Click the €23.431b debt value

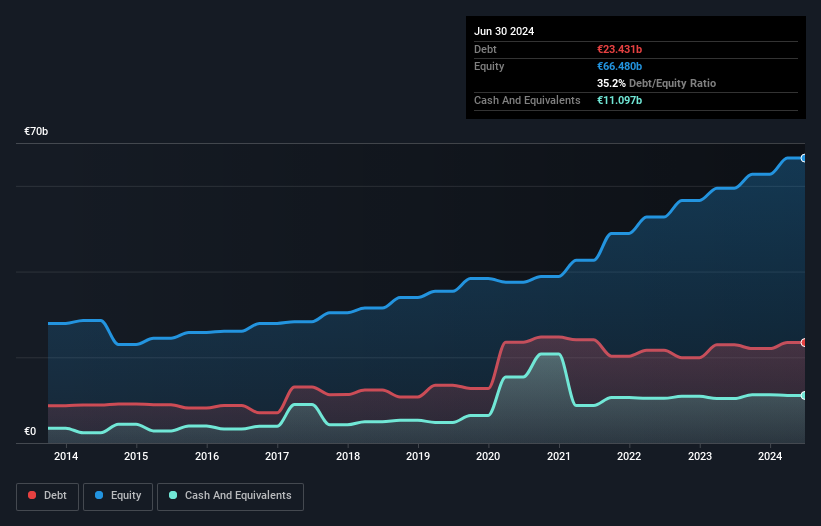point(619,49)
